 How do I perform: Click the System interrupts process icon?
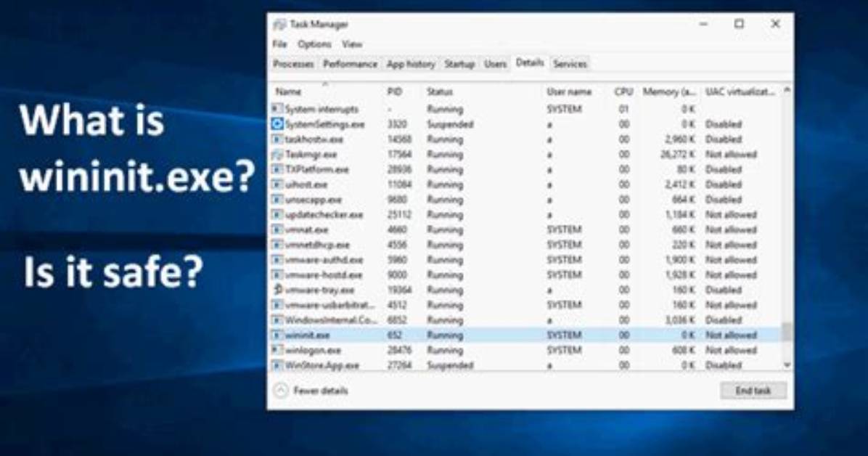(x=277, y=109)
